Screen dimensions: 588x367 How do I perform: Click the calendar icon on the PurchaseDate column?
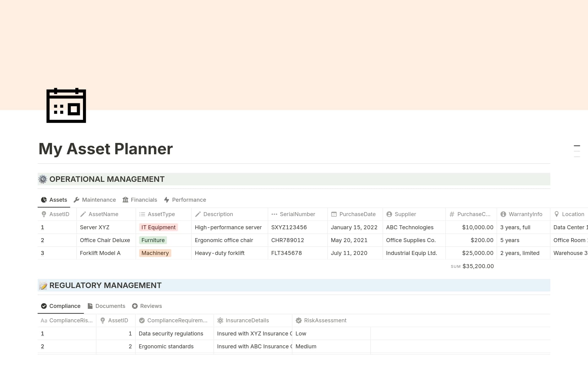pyautogui.click(x=334, y=214)
